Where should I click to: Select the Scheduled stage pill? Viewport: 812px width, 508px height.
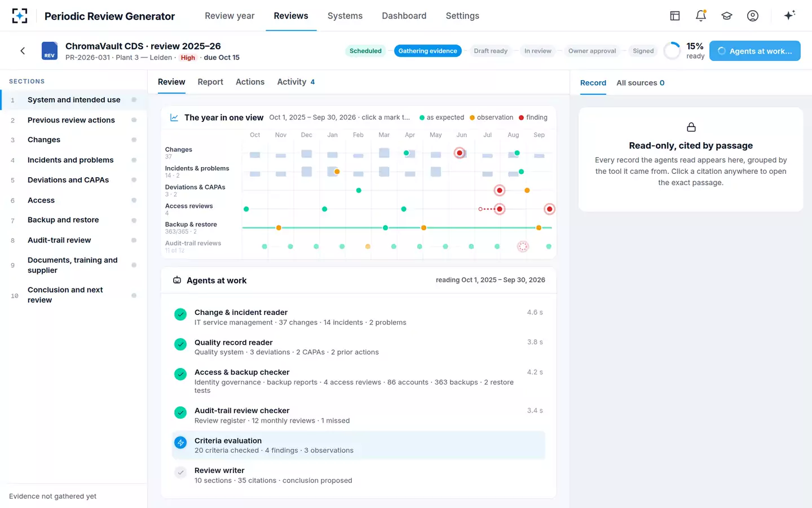tap(365, 51)
